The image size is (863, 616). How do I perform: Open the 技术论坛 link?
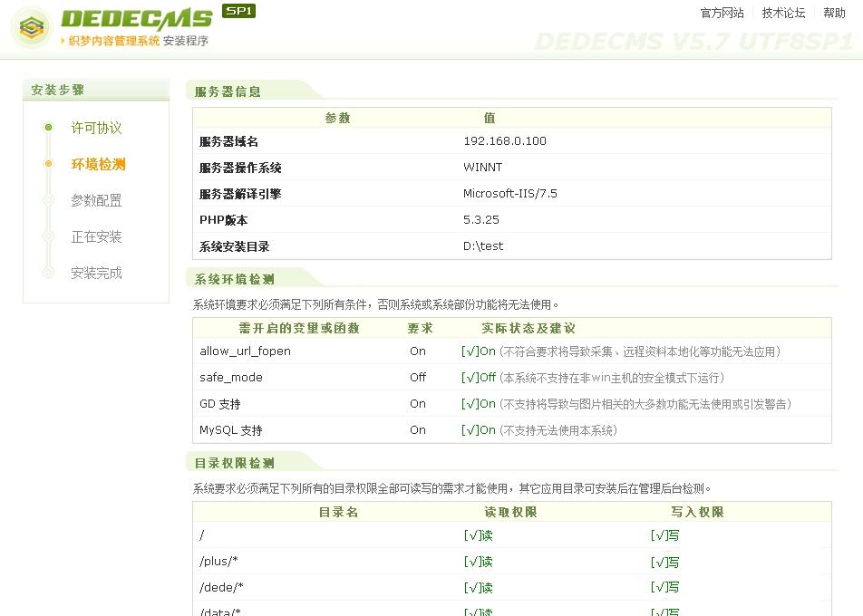(783, 13)
